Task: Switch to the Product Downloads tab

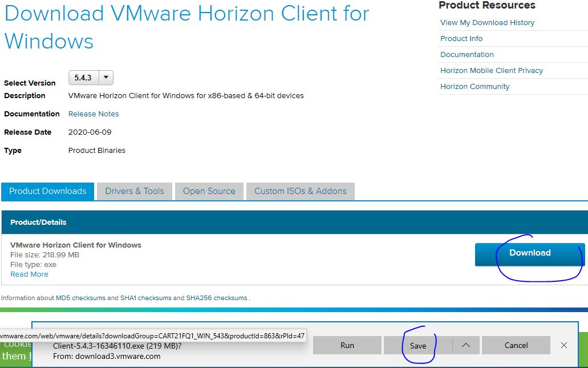Action: tap(48, 191)
